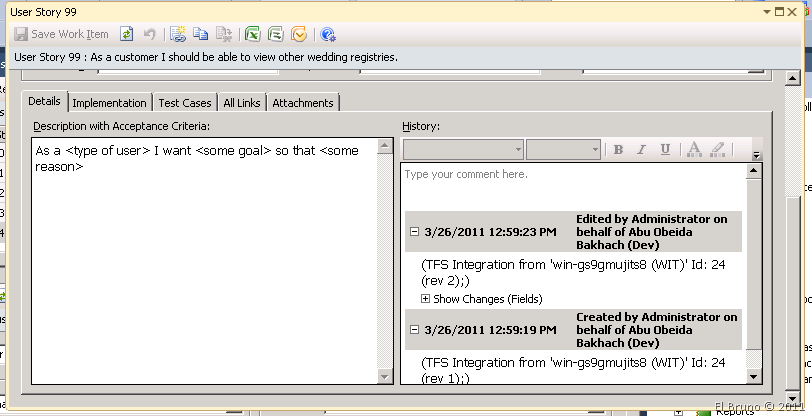Open the Attachments tab

click(303, 102)
